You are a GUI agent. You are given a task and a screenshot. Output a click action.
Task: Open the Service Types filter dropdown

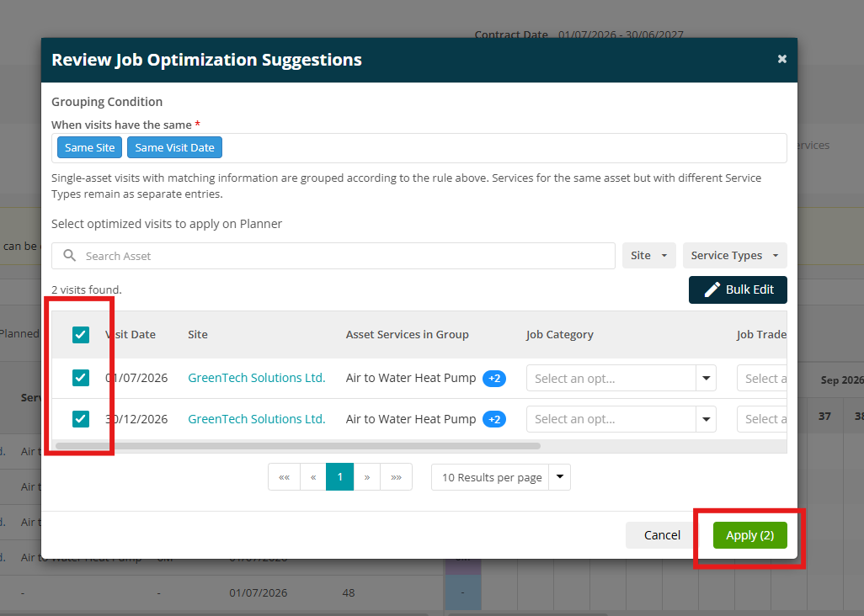[734, 256]
